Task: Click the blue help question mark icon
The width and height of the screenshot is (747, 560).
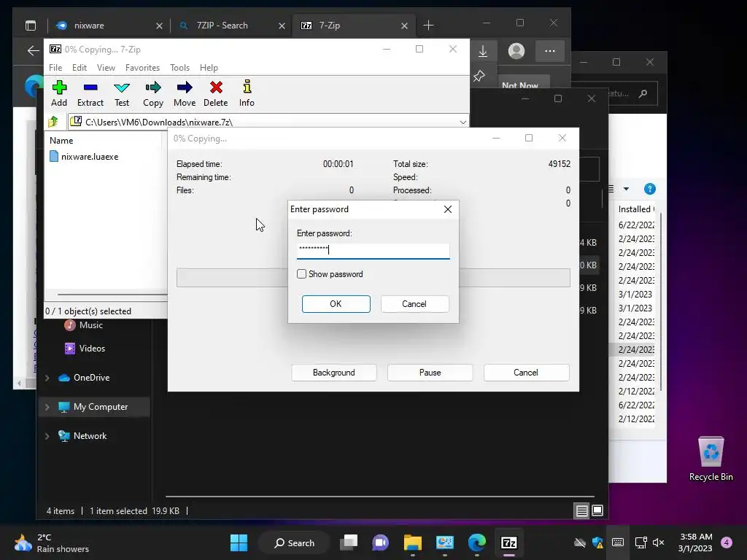Action: pyautogui.click(x=649, y=189)
